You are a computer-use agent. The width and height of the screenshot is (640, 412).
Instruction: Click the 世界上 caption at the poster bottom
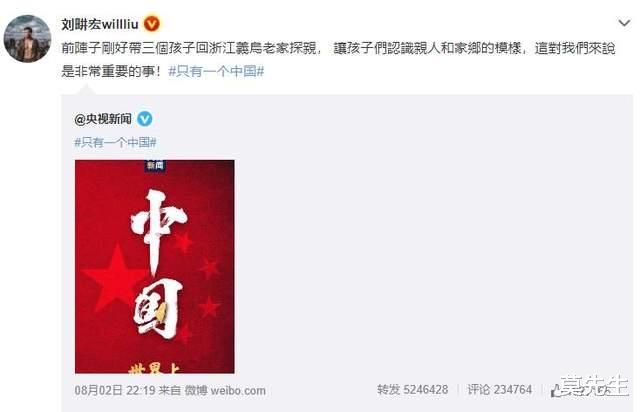tap(154, 368)
